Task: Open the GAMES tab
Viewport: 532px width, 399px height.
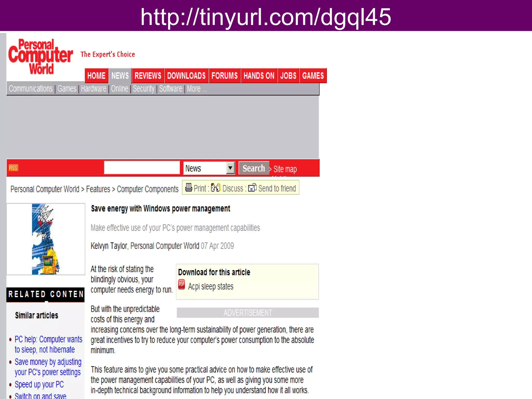Action: (313, 76)
